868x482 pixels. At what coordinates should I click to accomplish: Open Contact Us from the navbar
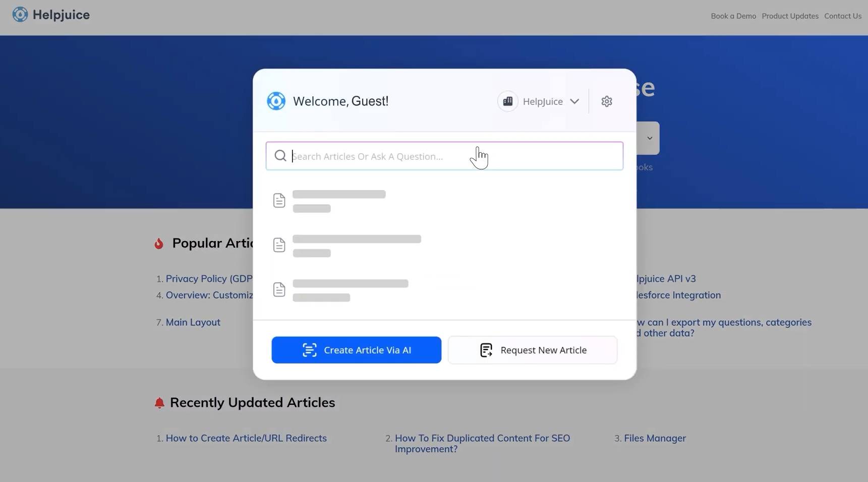tap(843, 16)
